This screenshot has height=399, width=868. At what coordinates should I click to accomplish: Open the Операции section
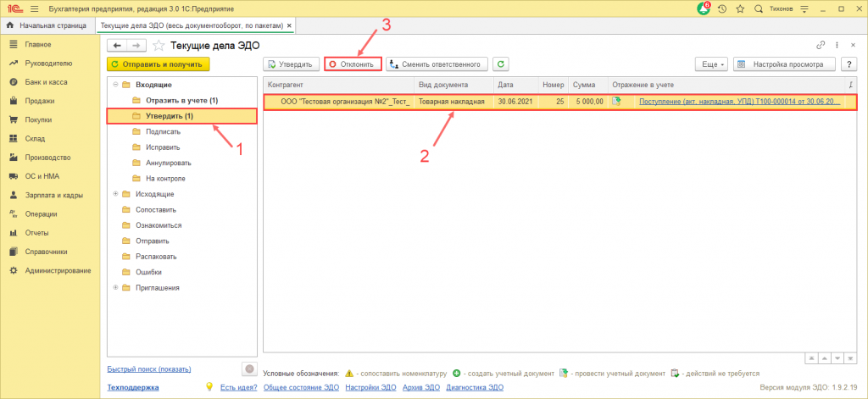coord(41,213)
